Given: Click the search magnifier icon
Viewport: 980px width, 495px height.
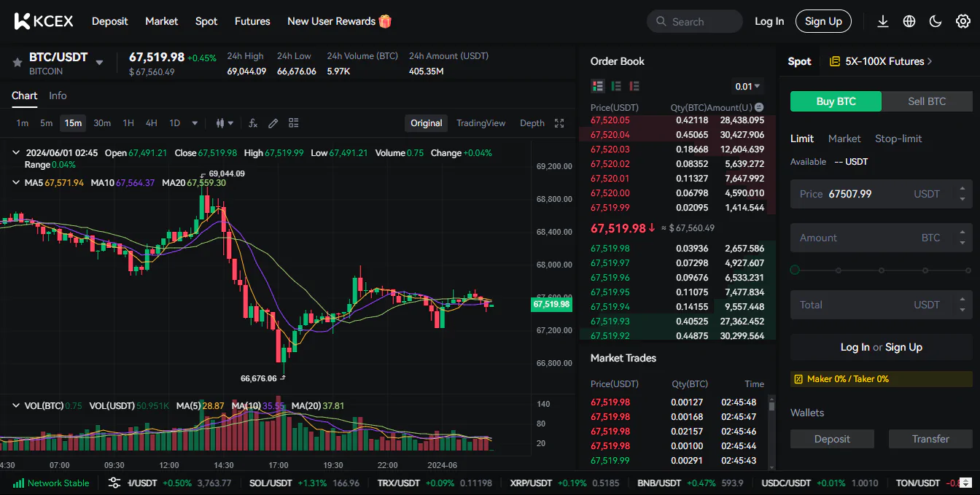Looking at the screenshot, I should [x=661, y=22].
